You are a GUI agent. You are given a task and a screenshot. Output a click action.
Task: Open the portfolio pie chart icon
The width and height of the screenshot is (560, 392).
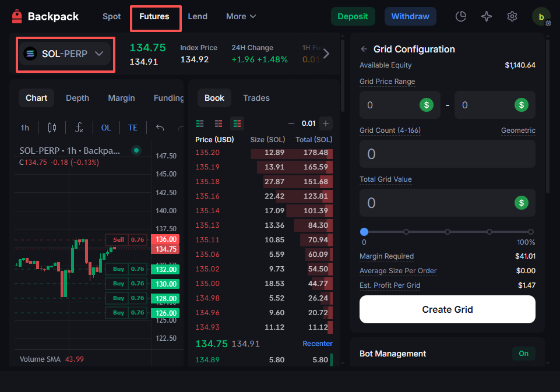tap(461, 16)
